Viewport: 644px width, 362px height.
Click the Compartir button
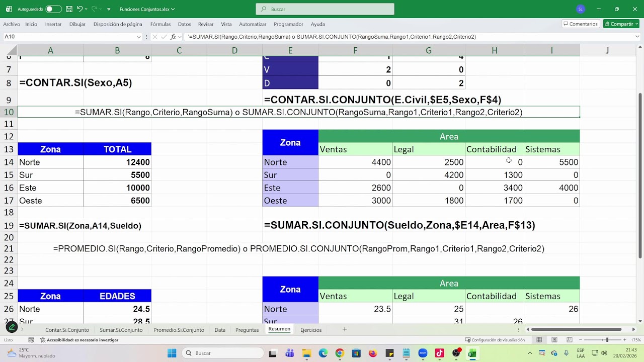(621, 24)
